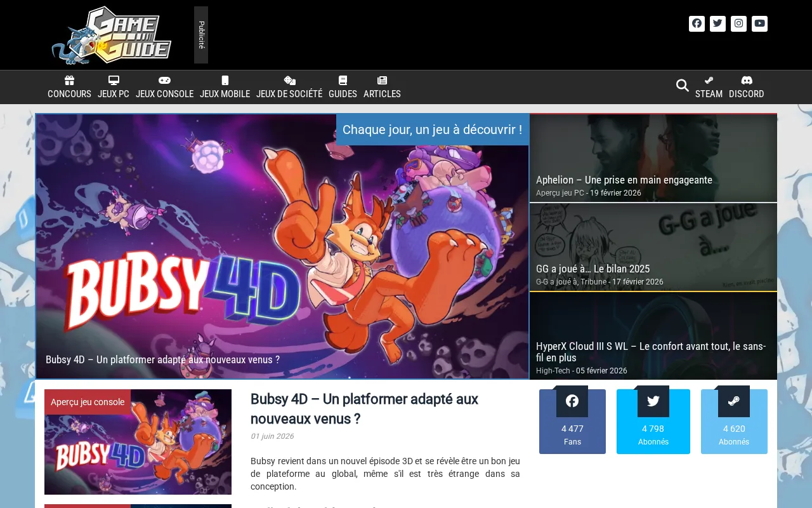Open the STEAM nav label

point(709,94)
